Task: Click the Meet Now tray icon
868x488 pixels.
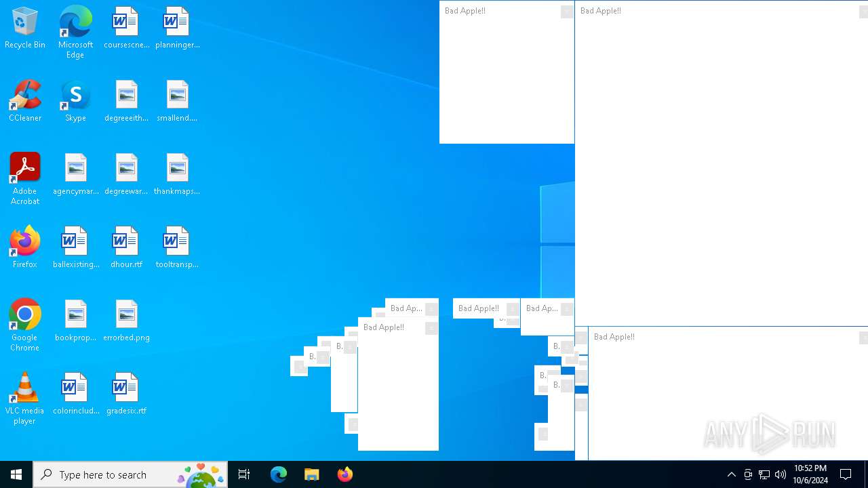Action: (748, 474)
